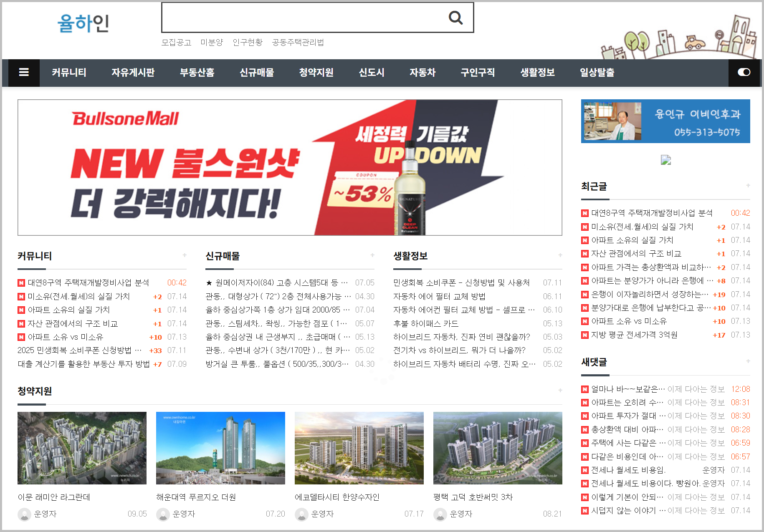764x532 pixels.
Task: Open comment 전세나 월세도 비용임.
Action: [628, 470]
